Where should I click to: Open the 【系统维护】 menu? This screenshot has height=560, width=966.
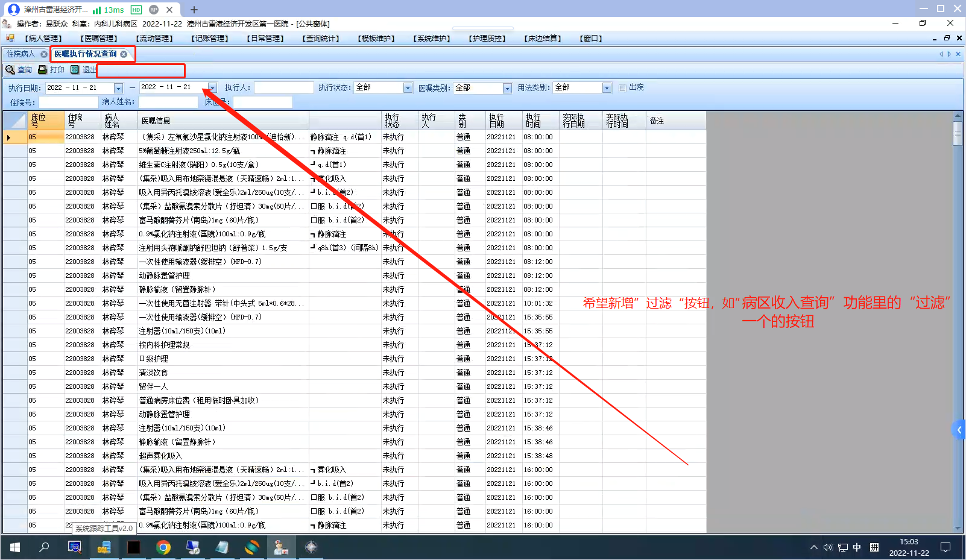(432, 39)
